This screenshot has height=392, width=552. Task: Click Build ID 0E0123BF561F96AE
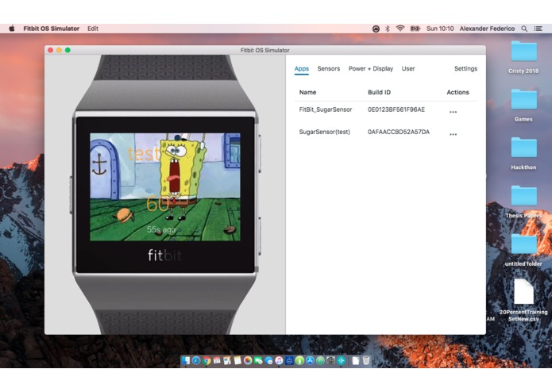pos(396,110)
